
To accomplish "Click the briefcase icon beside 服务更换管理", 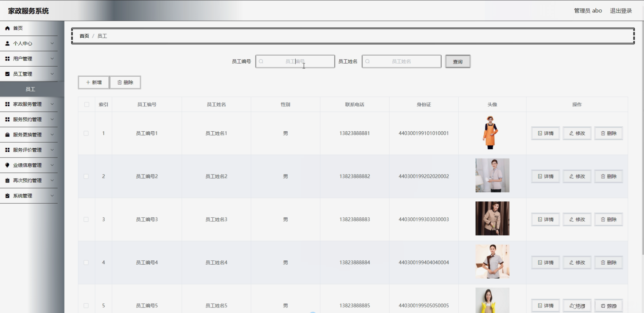I will (7, 135).
